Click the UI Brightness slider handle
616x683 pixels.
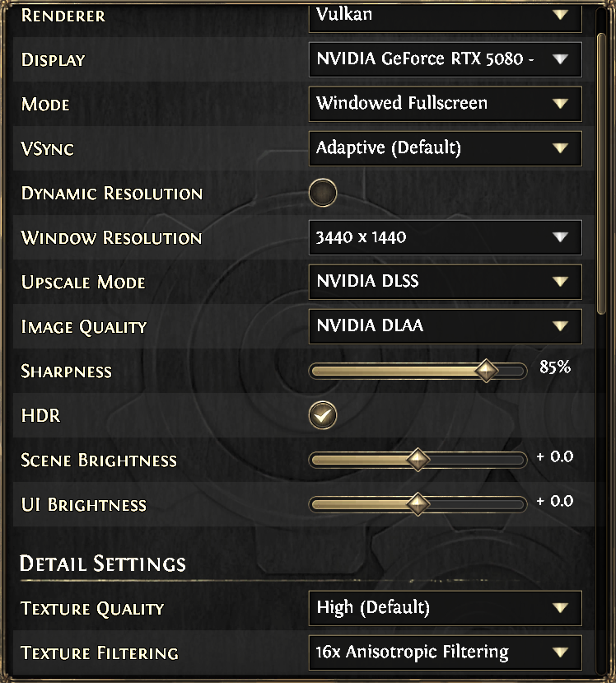418,504
